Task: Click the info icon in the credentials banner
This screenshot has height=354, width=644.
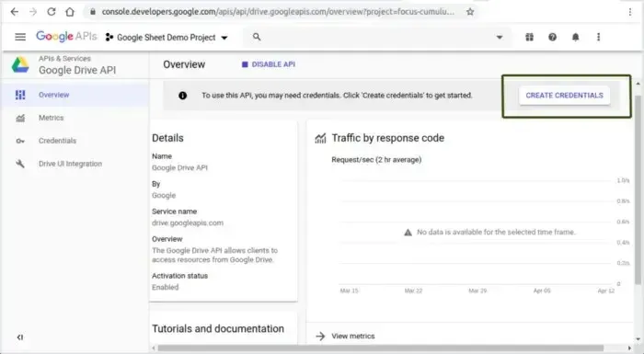Action: point(182,96)
